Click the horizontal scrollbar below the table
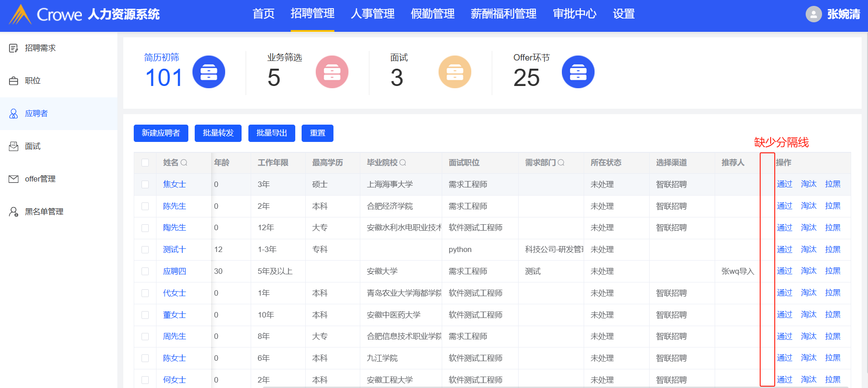The width and height of the screenshot is (868, 388). tap(455, 387)
